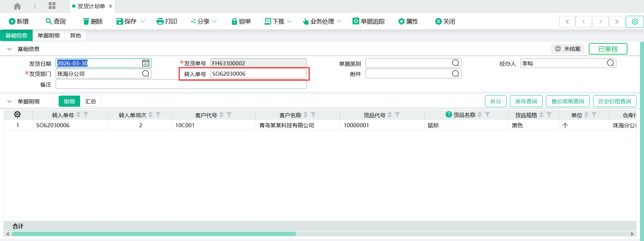Click the 删除 trash icon
Image resolution: width=644 pixels, height=241 pixels.
86,22
